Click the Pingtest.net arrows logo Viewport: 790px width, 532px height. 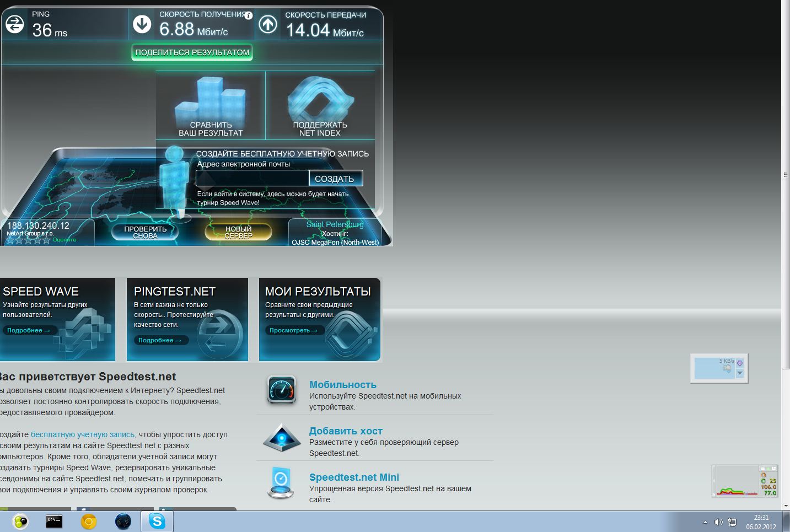220,334
